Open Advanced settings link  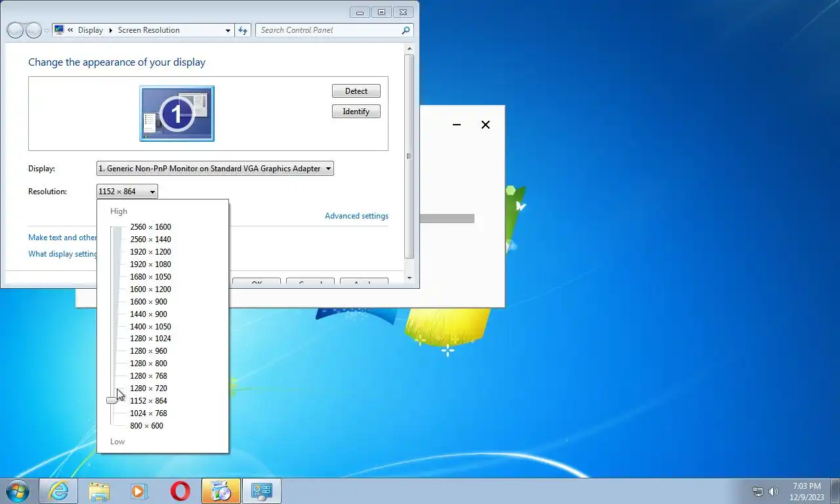tap(356, 216)
